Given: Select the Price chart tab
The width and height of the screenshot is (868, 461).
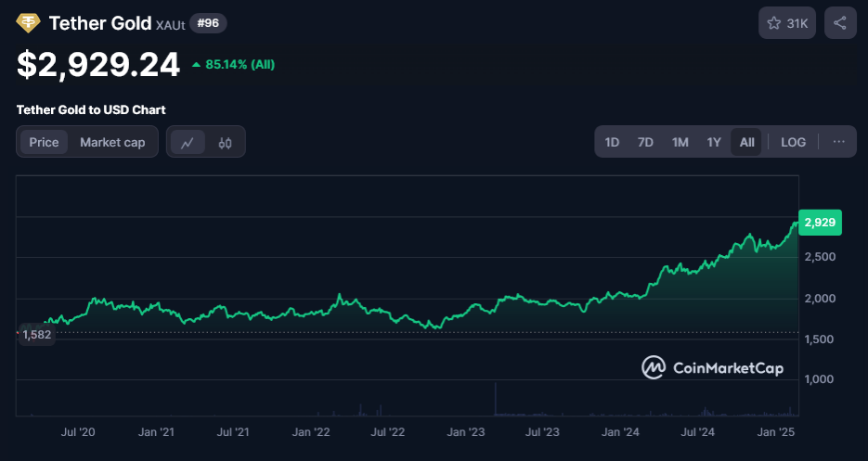Looking at the screenshot, I should 44,142.
